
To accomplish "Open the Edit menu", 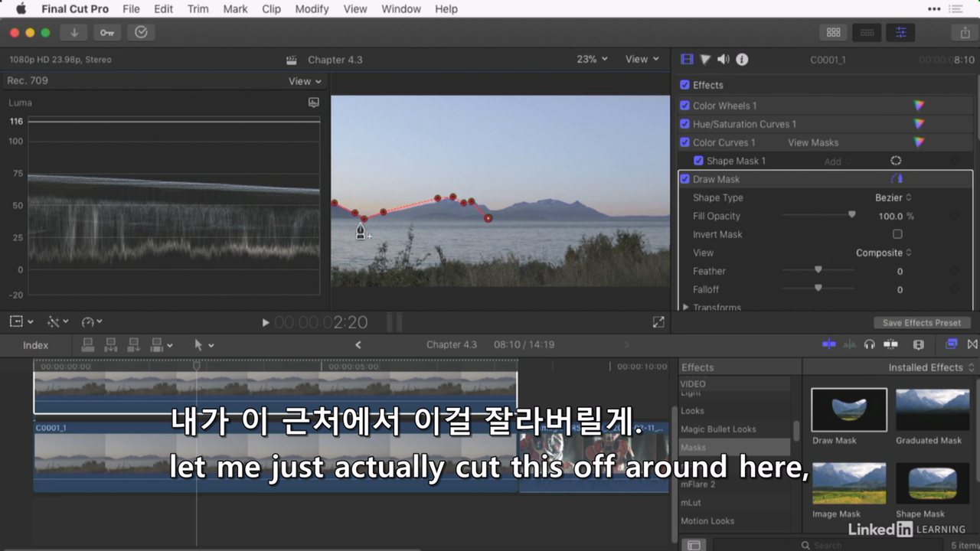I will 163,9.
